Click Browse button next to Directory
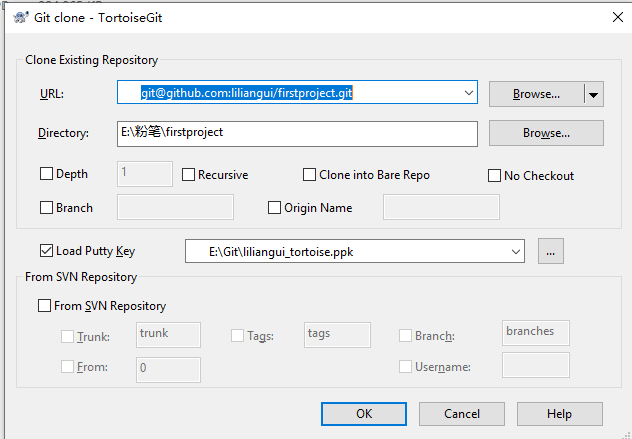The width and height of the screenshot is (632, 439). point(546,133)
